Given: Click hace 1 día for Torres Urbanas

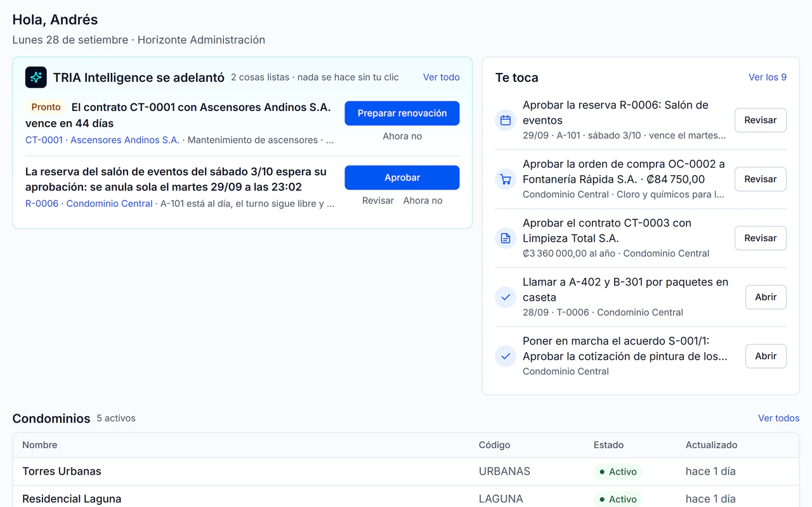Looking at the screenshot, I should [x=710, y=471].
